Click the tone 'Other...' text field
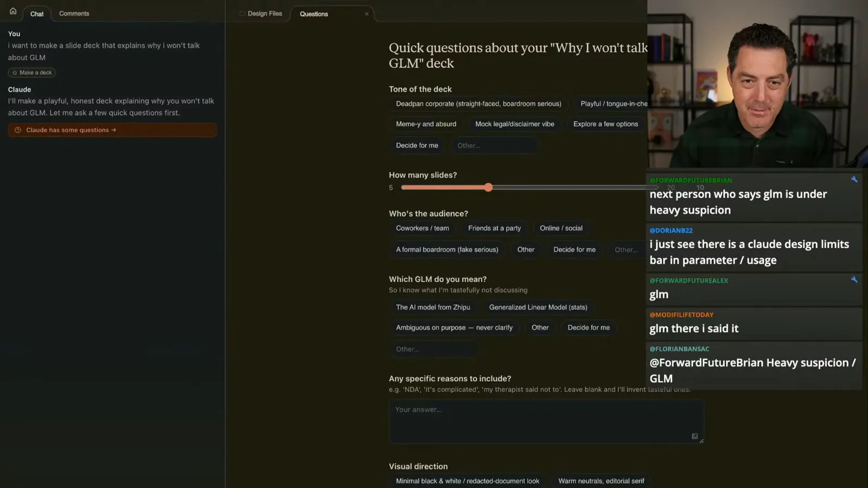Screen dimensions: 868x488 click(495, 145)
